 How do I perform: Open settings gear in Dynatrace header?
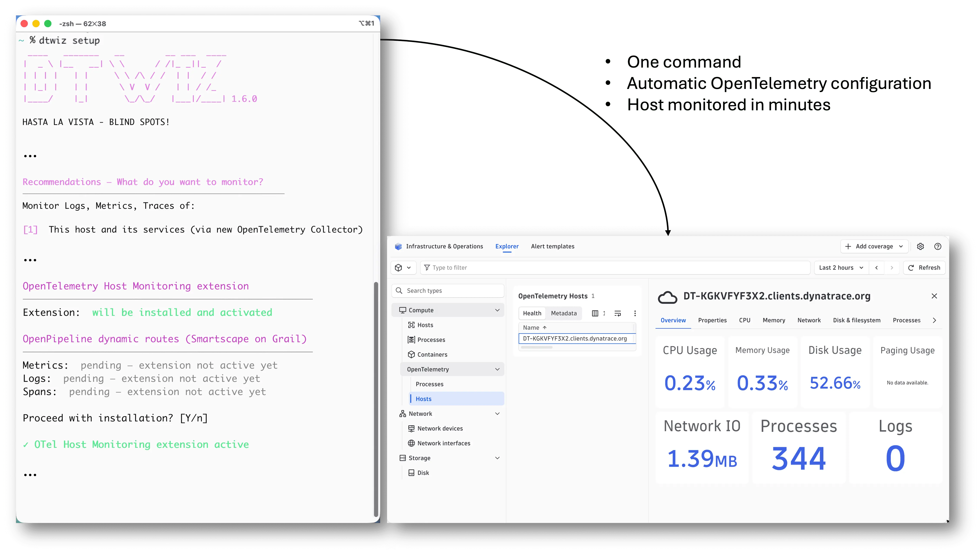920,246
